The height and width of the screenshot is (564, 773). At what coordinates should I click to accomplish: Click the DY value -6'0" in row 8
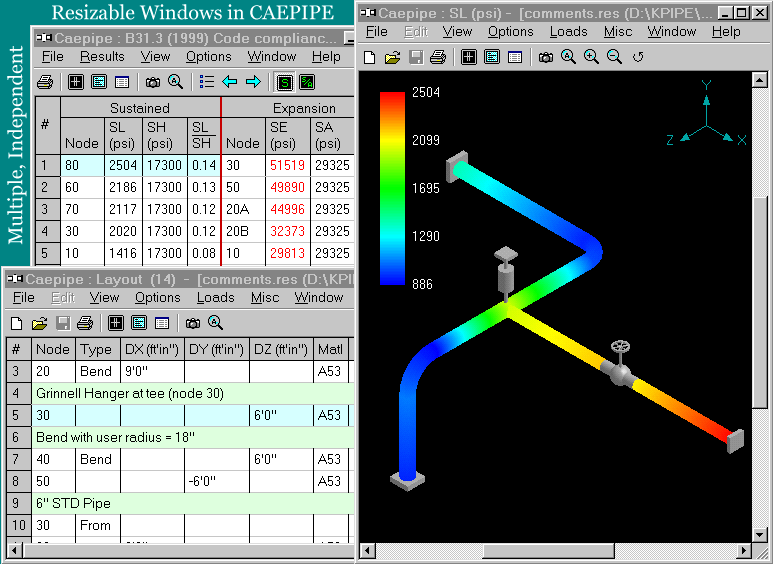point(217,481)
